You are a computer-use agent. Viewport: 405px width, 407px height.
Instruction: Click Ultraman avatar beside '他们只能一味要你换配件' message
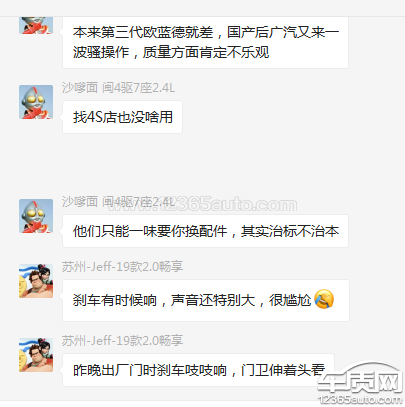click(x=36, y=216)
